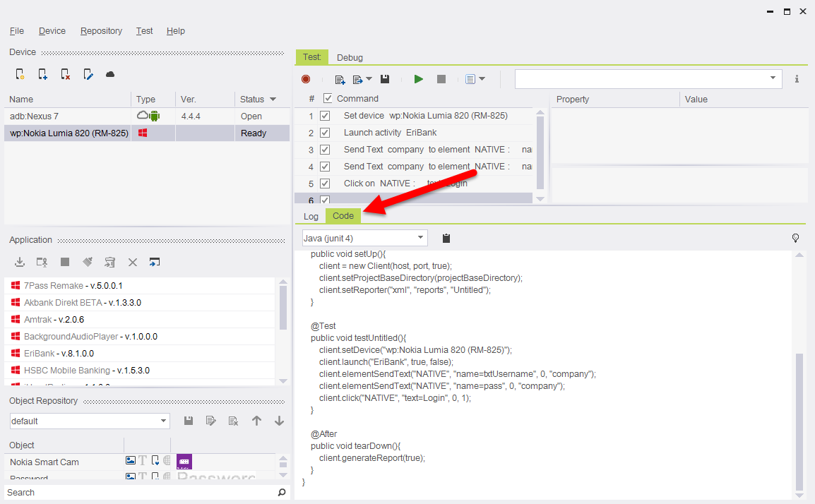Toggle the select-all Command header checkbox
Viewport: 815px width, 504px height.
pos(328,99)
